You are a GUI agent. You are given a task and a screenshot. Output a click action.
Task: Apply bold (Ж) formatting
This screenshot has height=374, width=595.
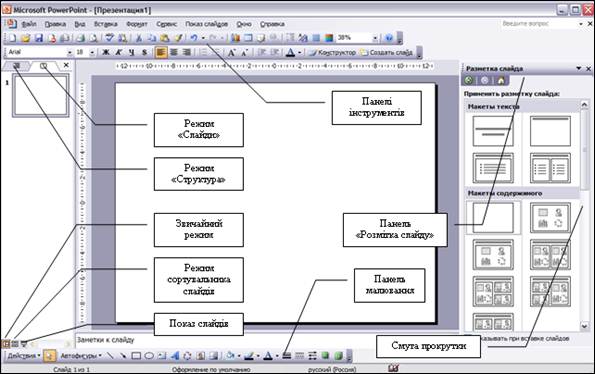pyautogui.click(x=106, y=52)
